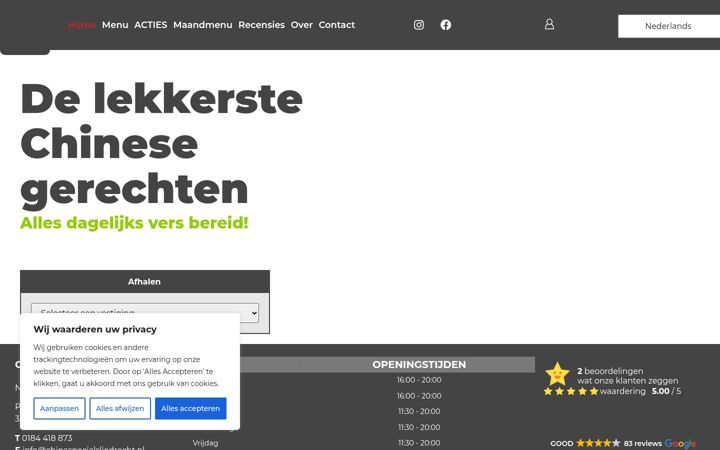Image resolution: width=720 pixels, height=450 pixels.
Task: Open the Nederlands language selector
Action: pyautogui.click(x=669, y=26)
